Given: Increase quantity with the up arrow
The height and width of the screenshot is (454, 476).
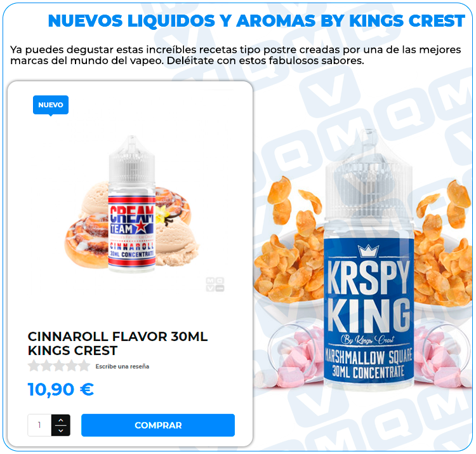Looking at the screenshot, I should (61, 420).
